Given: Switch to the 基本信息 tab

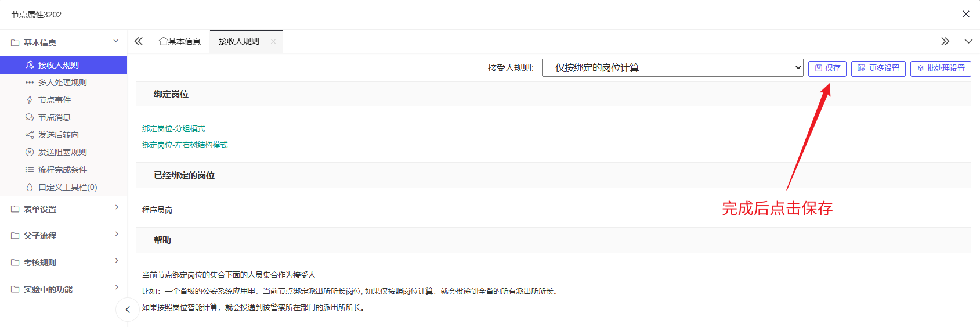Looking at the screenshot, I should click(180, 42).
